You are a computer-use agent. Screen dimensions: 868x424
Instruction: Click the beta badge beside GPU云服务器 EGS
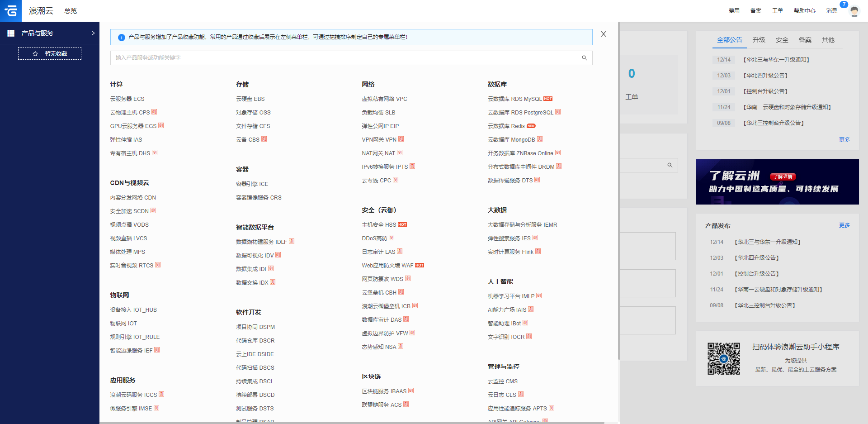(161, 125)
